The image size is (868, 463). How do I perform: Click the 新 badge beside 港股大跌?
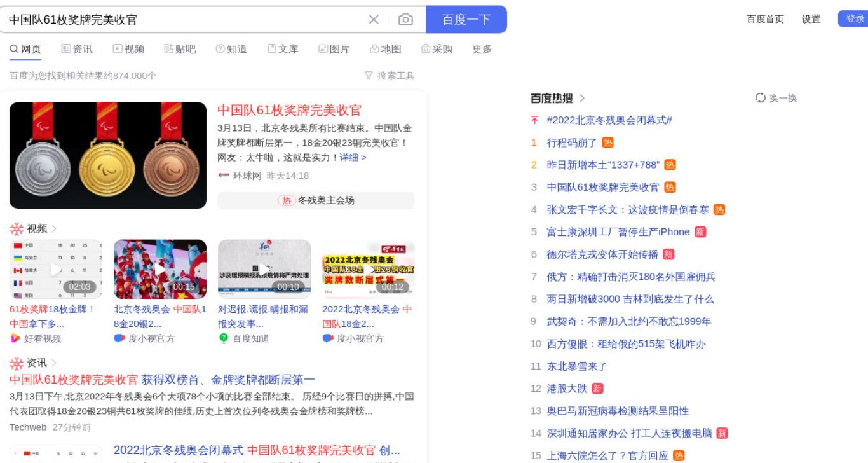click(x=597, y=389)
